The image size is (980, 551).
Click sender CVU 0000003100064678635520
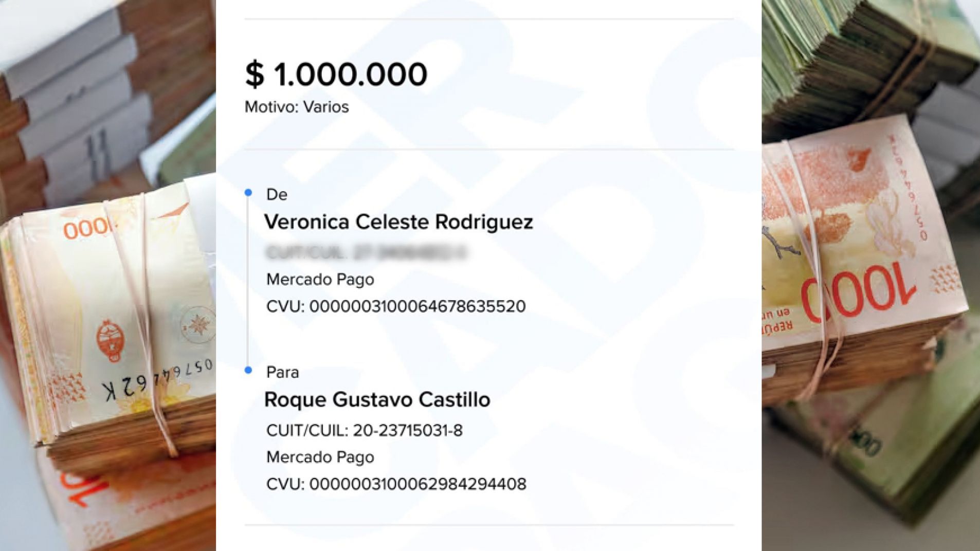point(395,305)
